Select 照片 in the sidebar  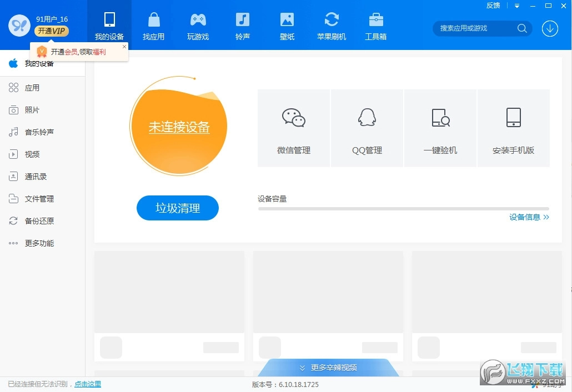click(32, 110)
